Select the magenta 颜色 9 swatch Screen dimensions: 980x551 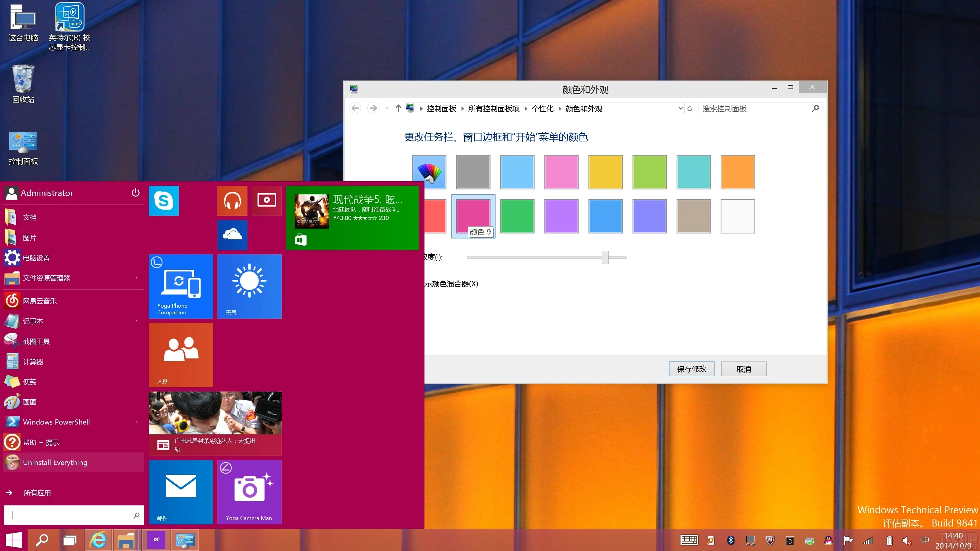473,216
